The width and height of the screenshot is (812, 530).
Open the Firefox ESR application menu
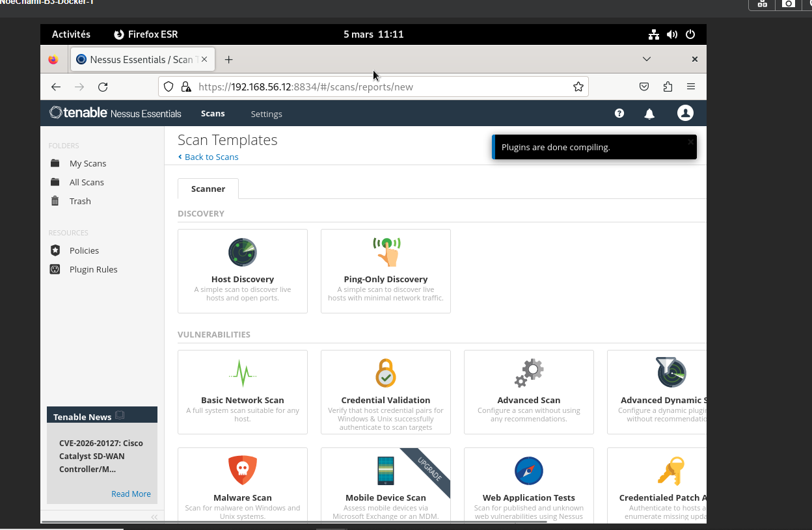coord(146,34)
